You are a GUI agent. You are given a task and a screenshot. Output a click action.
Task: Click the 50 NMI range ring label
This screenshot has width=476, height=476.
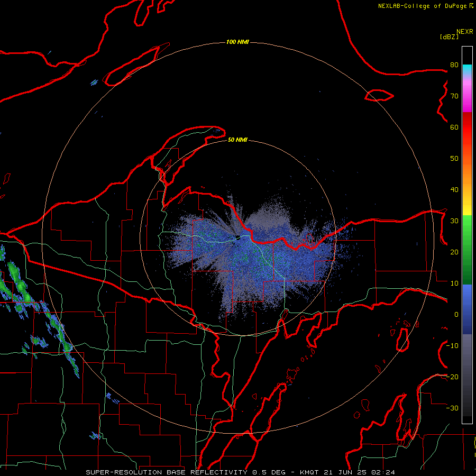[x=237, y=140]
